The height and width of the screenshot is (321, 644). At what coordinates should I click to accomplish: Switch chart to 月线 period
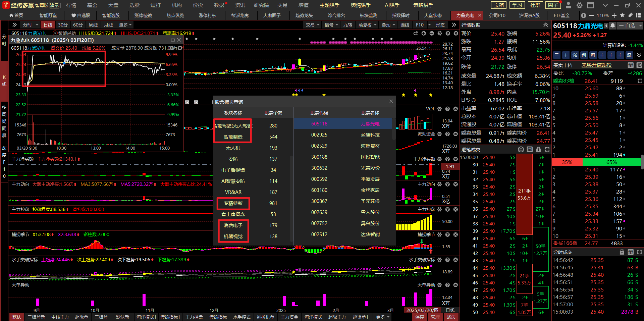pos(108,25)
